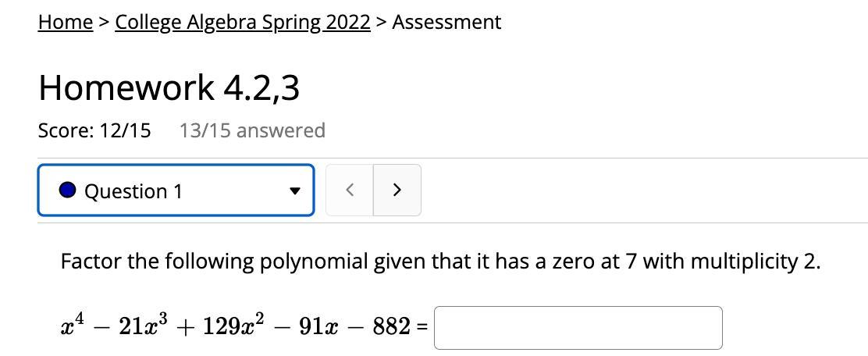Screen dimensions: 868x356
Task: Click the question selector's down triangle
Action: [x=294, y=191]
